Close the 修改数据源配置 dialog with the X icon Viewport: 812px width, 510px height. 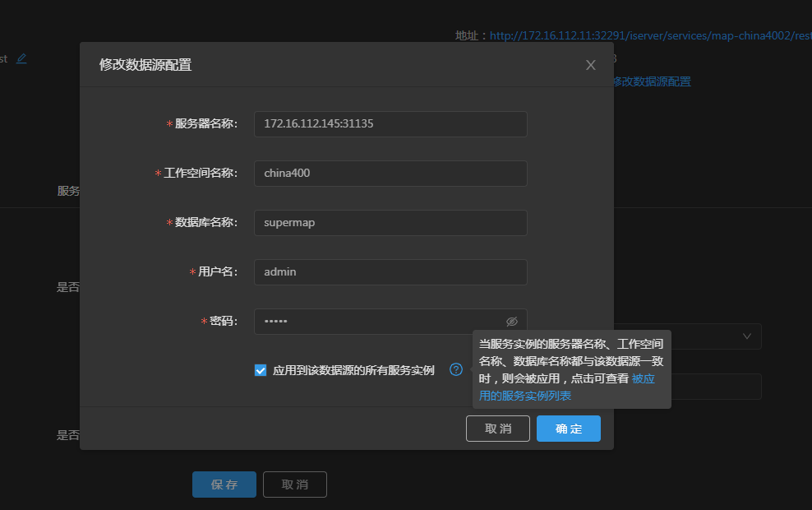point(590,65)
